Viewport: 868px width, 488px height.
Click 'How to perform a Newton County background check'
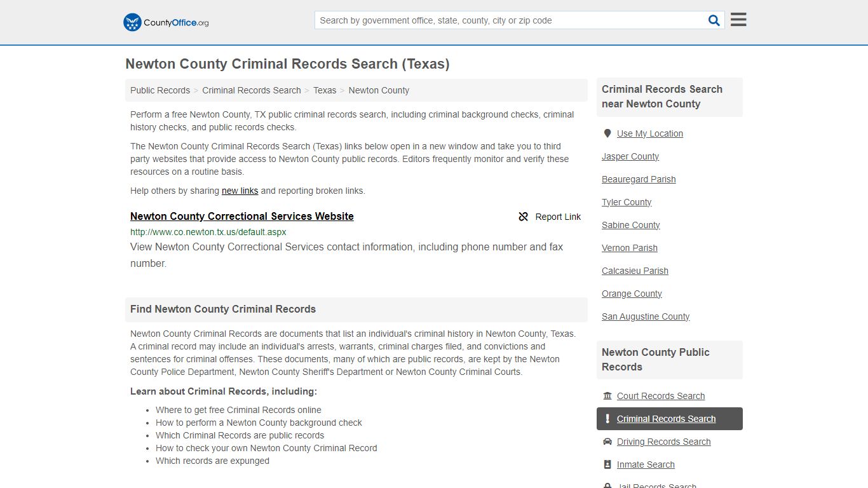(259, 423)
